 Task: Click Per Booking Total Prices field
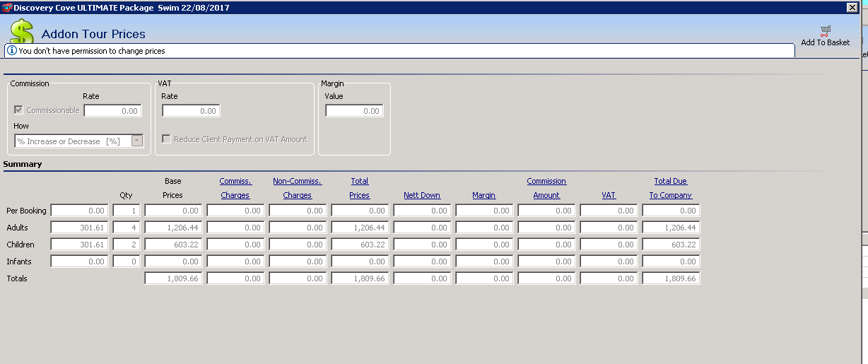pos(360,211)
